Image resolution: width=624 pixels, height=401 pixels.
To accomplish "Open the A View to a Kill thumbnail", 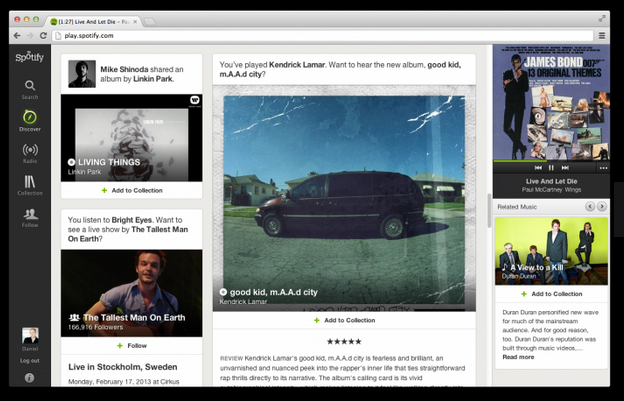I will [x=551, y=251].
